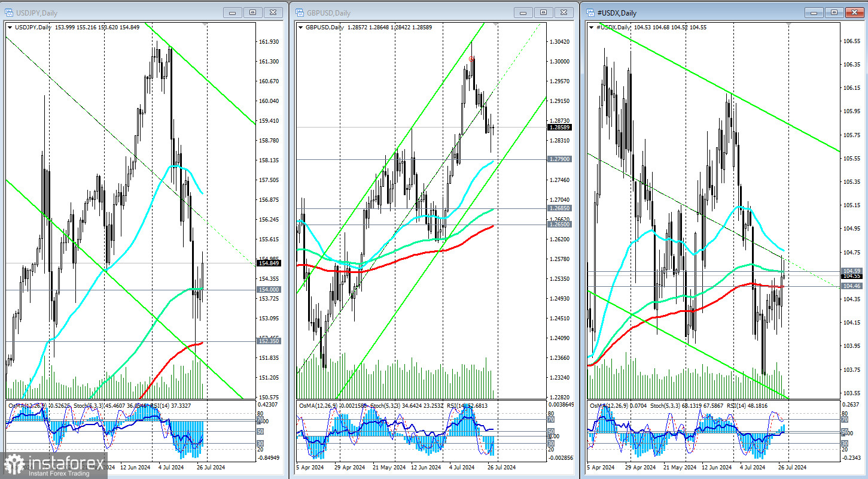Select the 154.000 level label on USDJPY
Image resolution: width=868 pixels, height=479 pixels.
click(x=268, y=290)
